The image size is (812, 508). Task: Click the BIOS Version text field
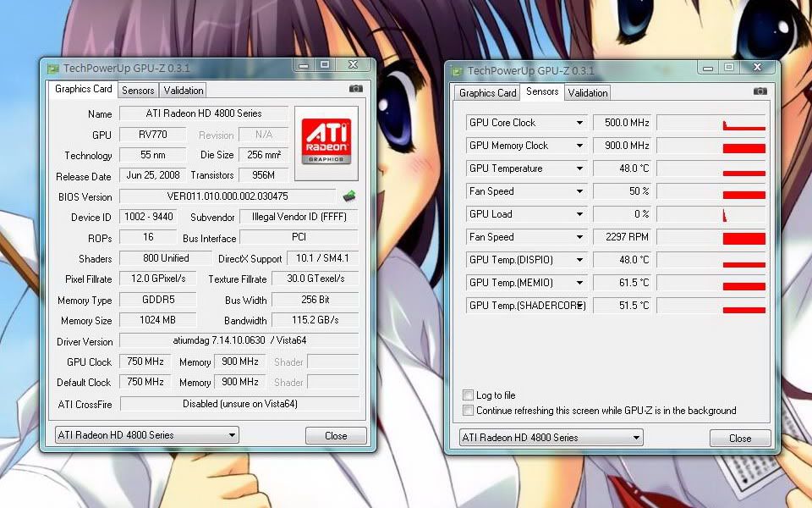pyautogui.click(x=227, y=196)
